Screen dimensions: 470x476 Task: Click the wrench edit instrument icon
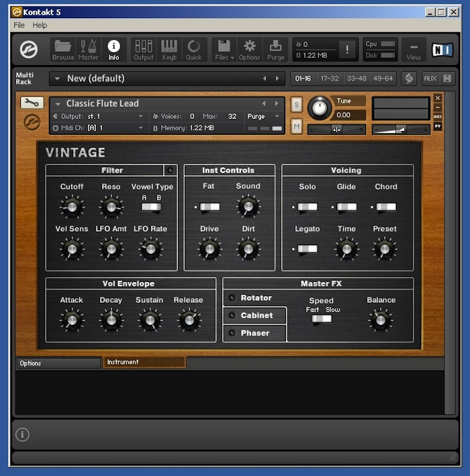click(x=32, y=103)
